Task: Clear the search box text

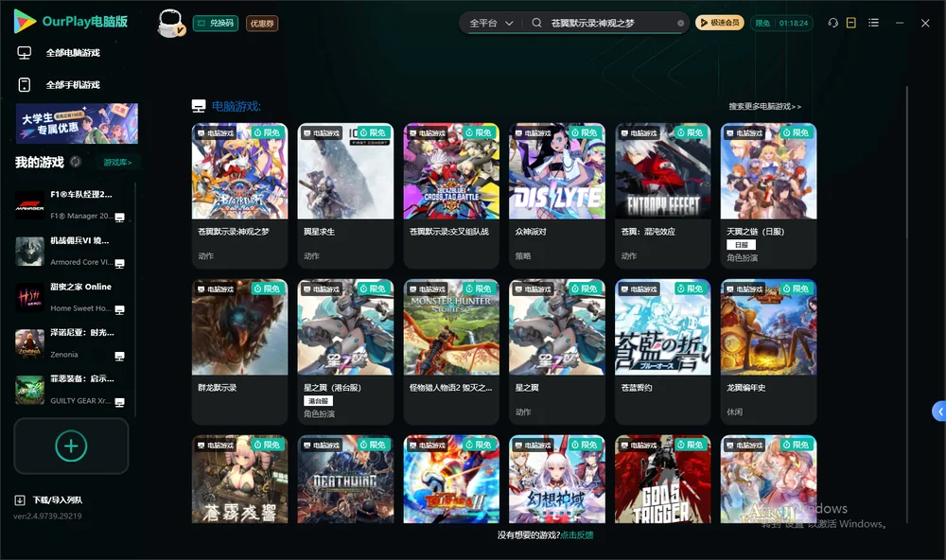Action: tap(680, 24)
